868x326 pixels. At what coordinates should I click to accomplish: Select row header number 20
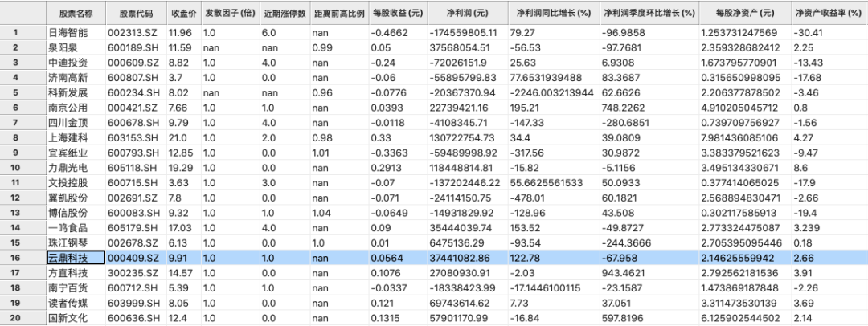(x=23, y=318)
